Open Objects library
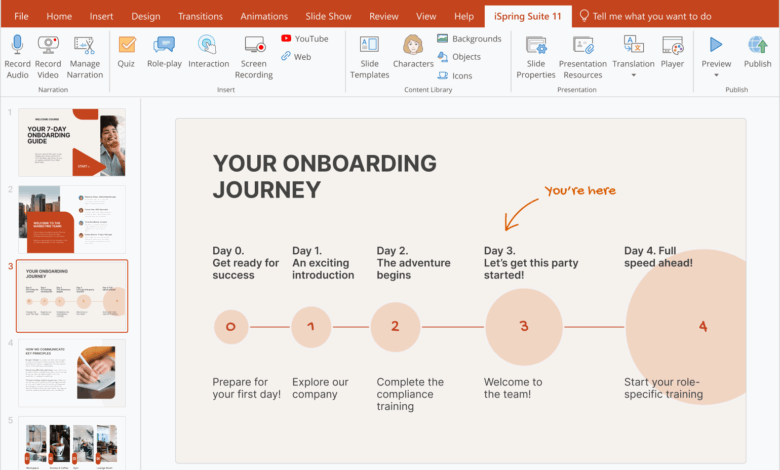780x470 pixels. pos(459,57)
